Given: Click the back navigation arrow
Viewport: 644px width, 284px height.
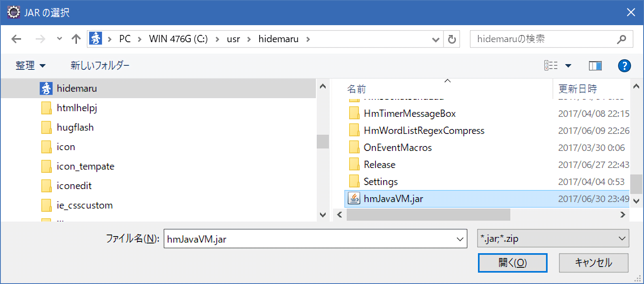Looking at the screenshot, I should tap(16, 39).
